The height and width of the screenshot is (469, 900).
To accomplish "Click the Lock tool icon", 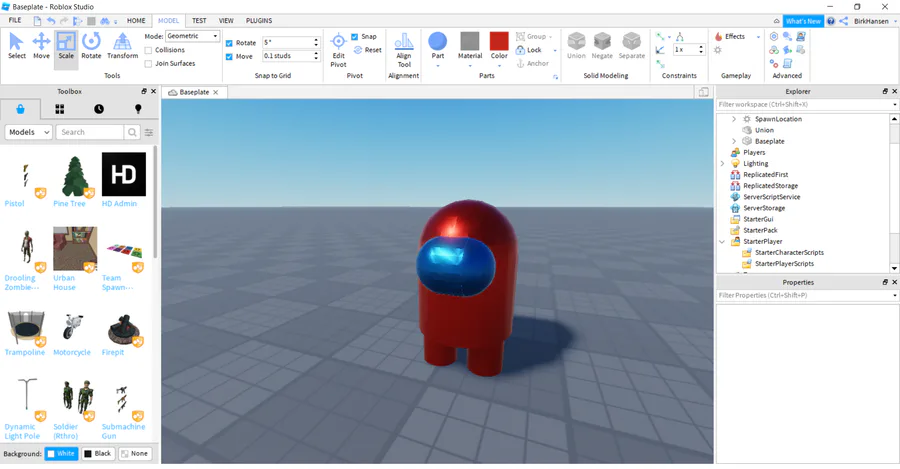I will click(521, 50).
